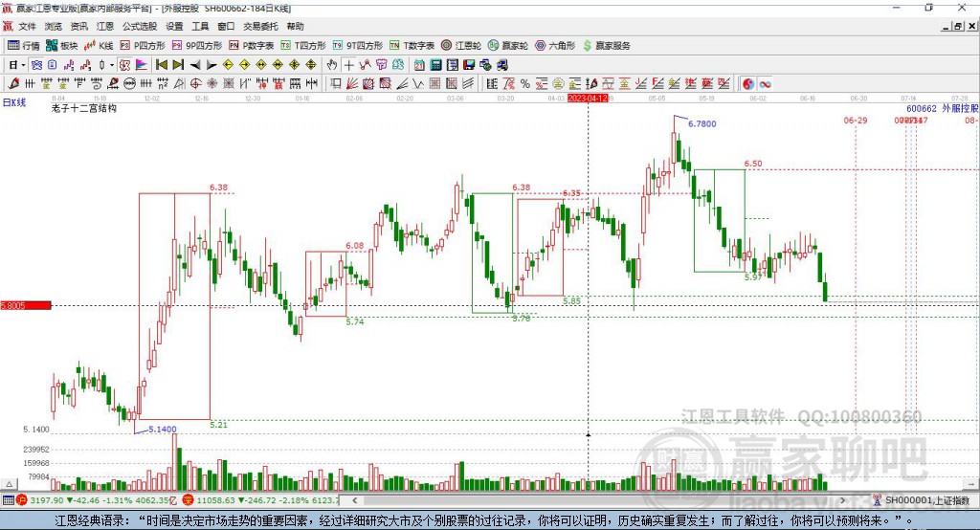Click the 5.8005 red price label

tap(26, 305)
